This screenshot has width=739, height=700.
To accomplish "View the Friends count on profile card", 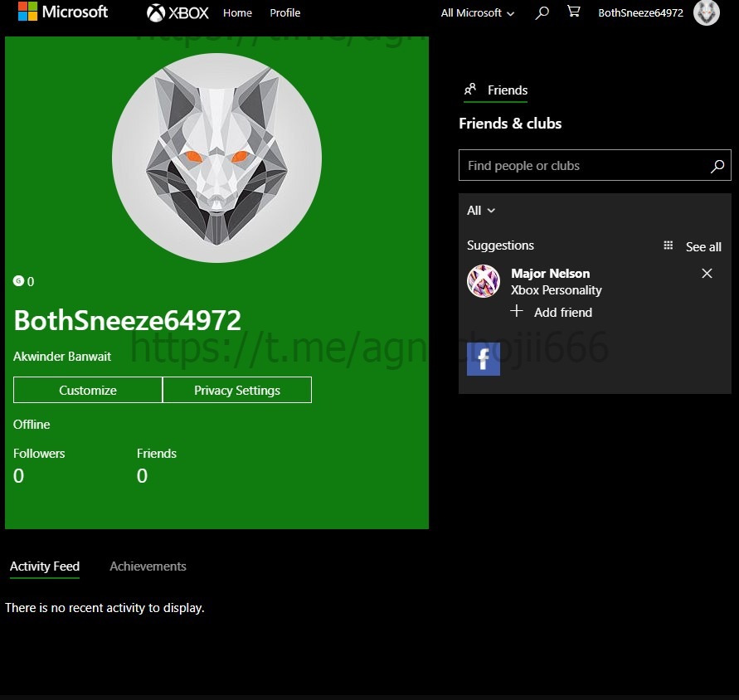I will pyautogui.click(x=142, y=475).
